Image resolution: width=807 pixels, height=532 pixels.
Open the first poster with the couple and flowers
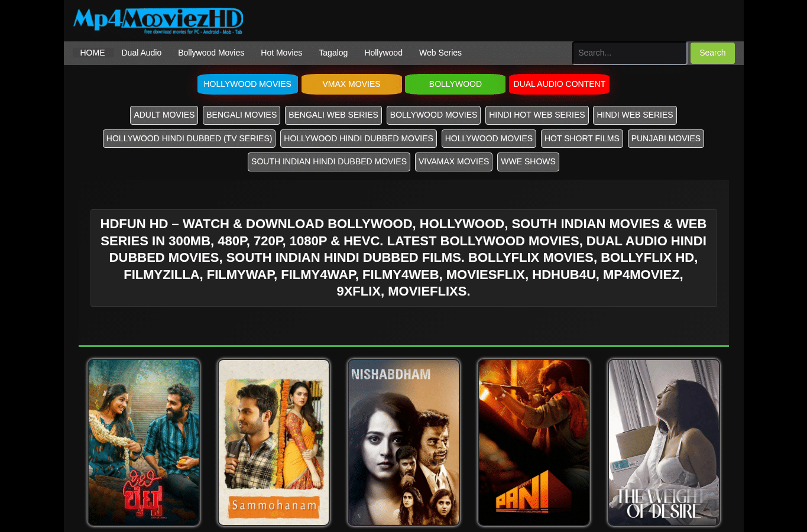[144, 442]
